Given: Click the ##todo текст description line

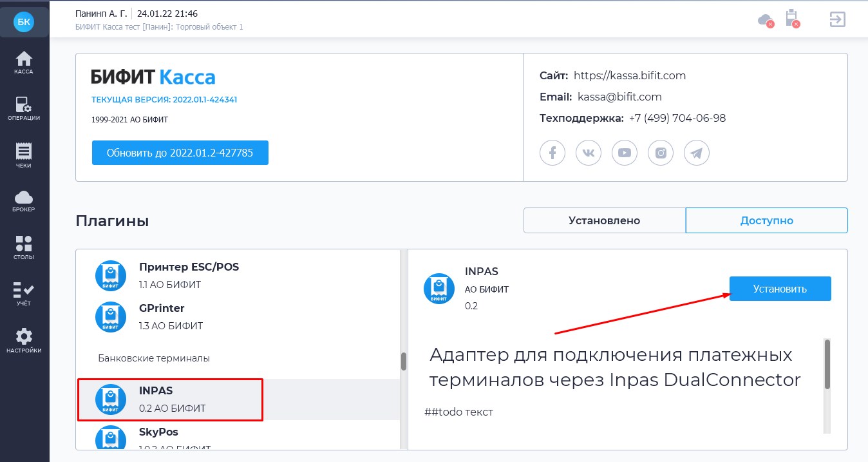Looking at the screenshot, I should (459, 412).
